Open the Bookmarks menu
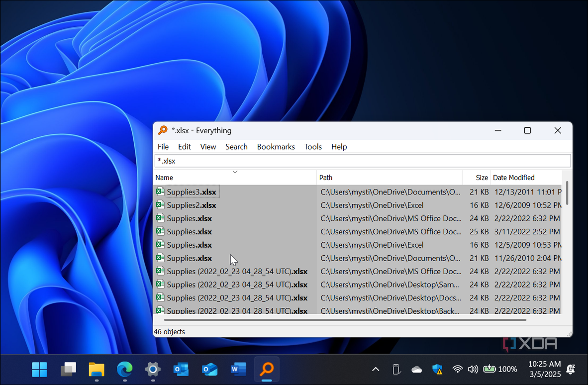Viewport: 588px width, 385px height. click(x=276, y=147)
